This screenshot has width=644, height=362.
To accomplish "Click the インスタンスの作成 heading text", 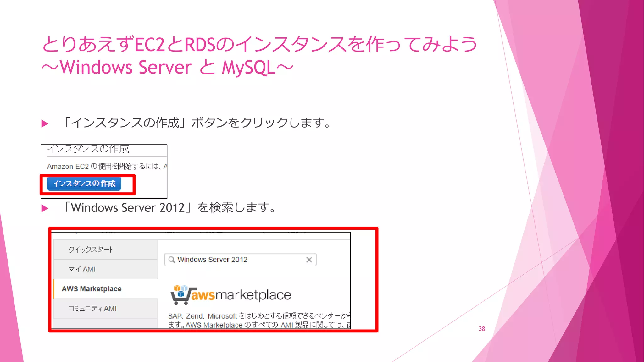I will pyautogui.click(x=88, y=149).
